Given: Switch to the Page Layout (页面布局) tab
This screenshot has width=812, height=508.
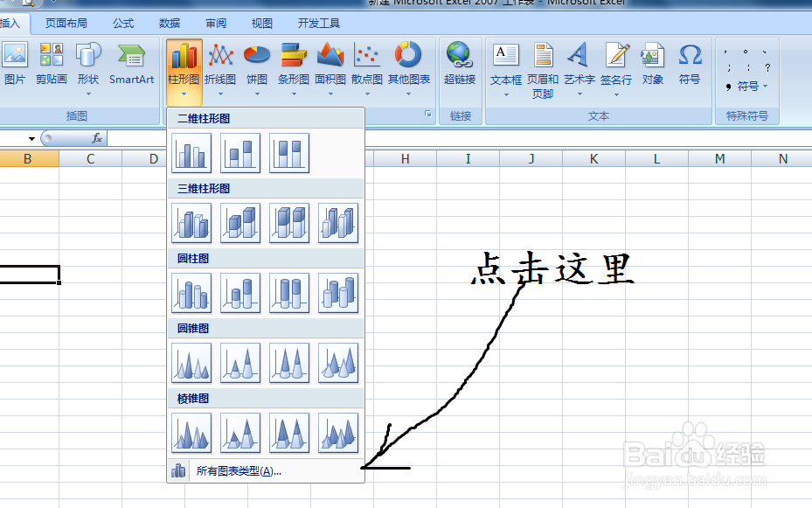Looking at the screenshot, I should 66,24.
